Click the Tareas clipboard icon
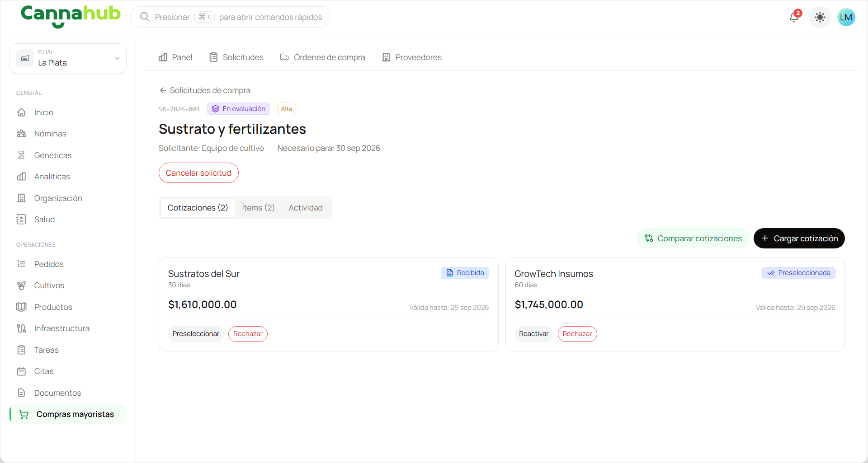 [21, 350]
